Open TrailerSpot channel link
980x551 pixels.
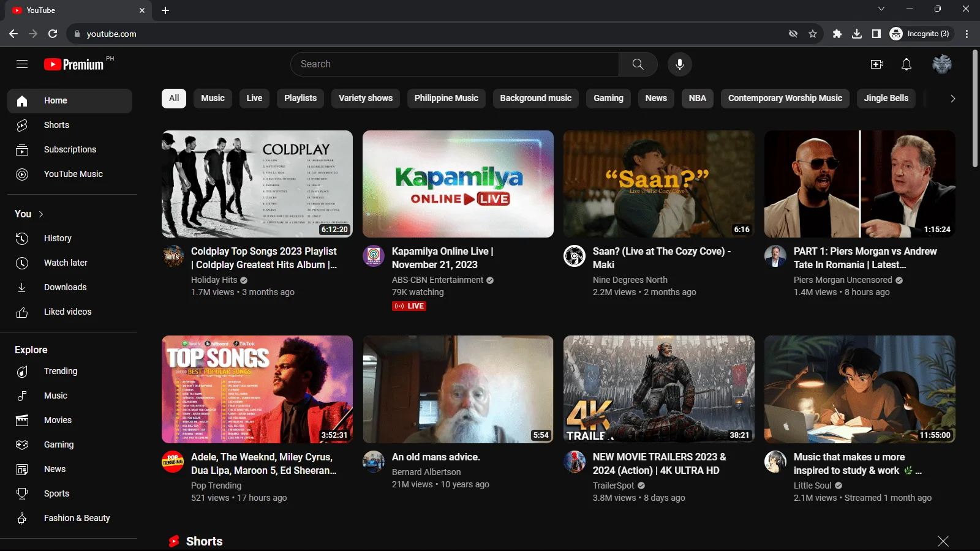pos(614,485)
